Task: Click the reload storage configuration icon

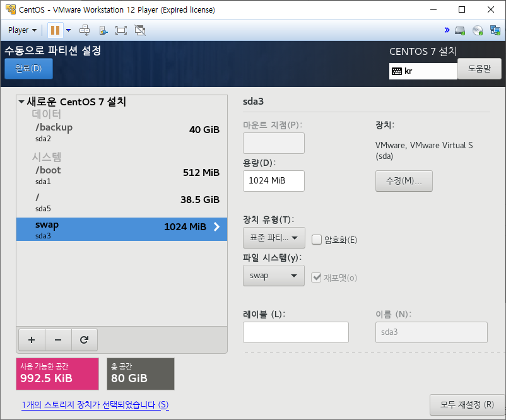Action: tap(84, 340)
